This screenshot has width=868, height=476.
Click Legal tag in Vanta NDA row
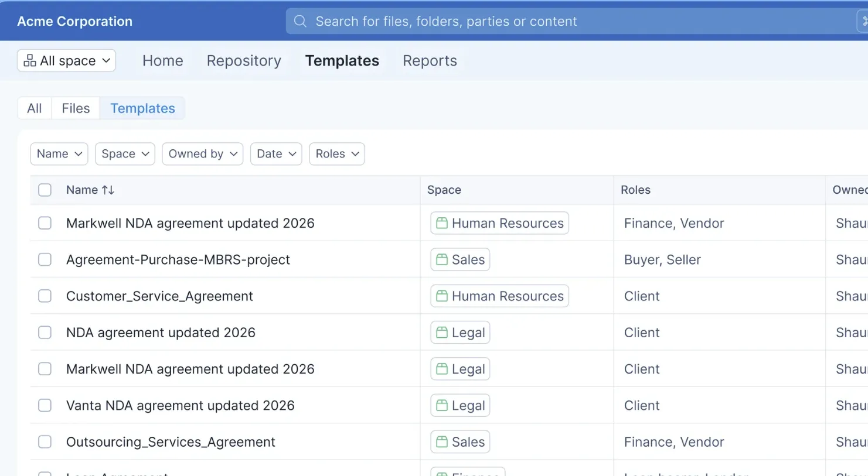(x=460, y=405)
